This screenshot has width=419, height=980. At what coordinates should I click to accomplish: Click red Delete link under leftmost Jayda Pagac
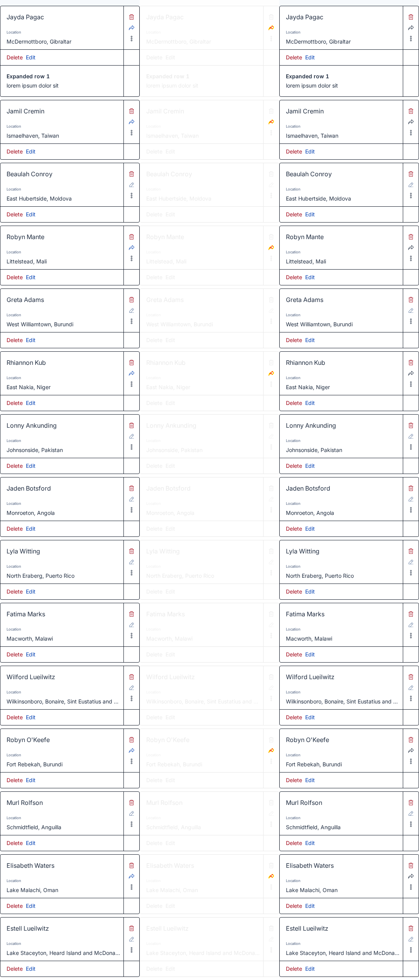point(15,57)
